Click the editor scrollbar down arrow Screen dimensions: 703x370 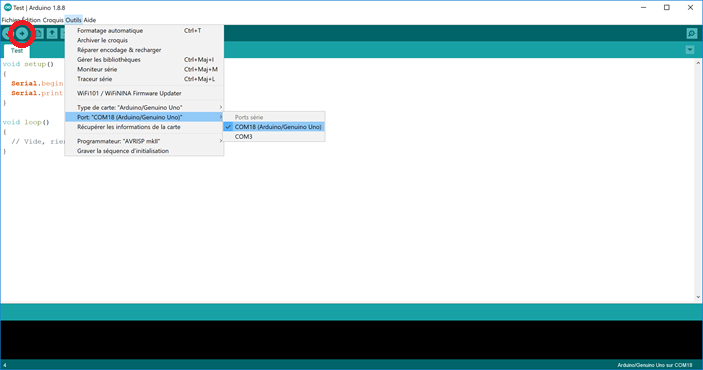point(698,297)
